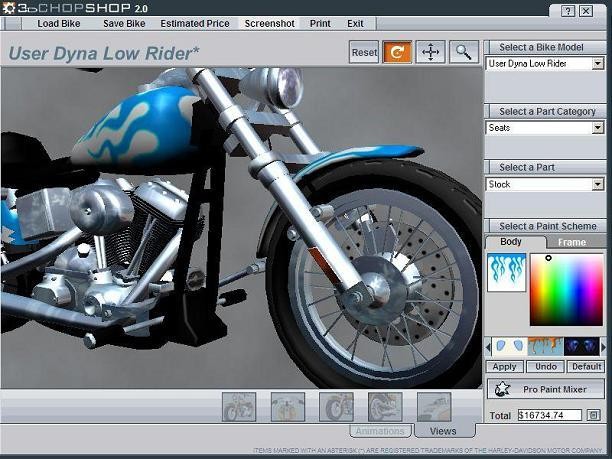Image resolution: width=612 pixels, height=459 pixels.
Task: Apply the selected paint scheme
Action: [x=504, y=367]
